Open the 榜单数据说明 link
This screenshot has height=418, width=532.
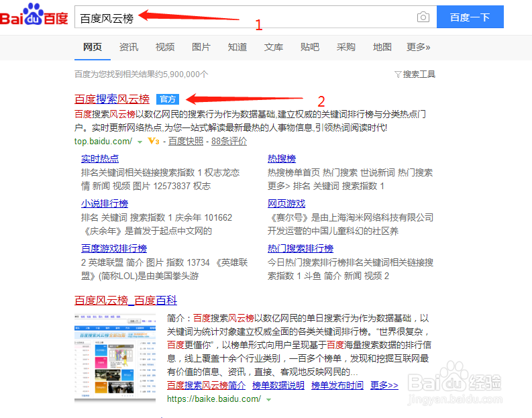click(278, 385)
